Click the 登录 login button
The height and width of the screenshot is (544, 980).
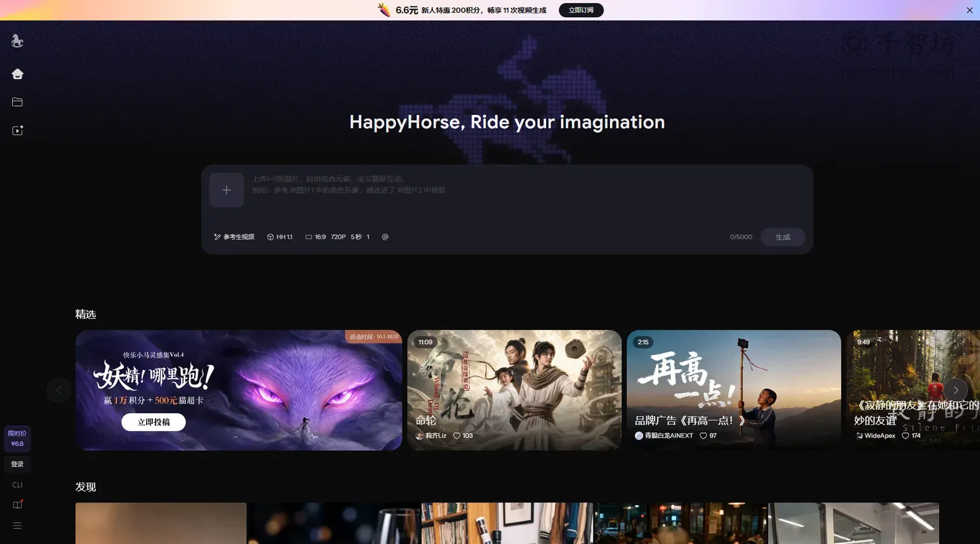coord(17,464)
